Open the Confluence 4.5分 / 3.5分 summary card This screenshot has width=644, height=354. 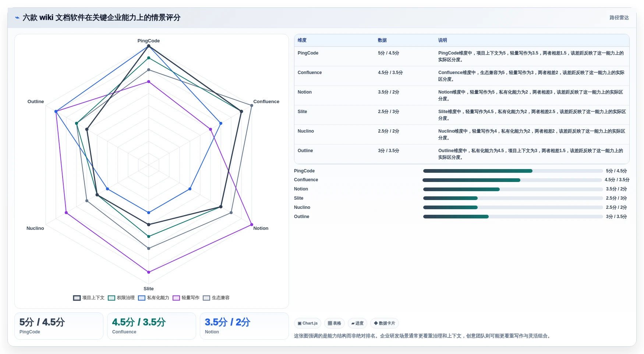(x=152, y=326)
